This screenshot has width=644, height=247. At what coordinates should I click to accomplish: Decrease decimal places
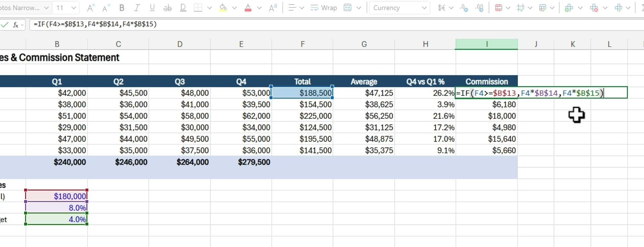[464, 8]
